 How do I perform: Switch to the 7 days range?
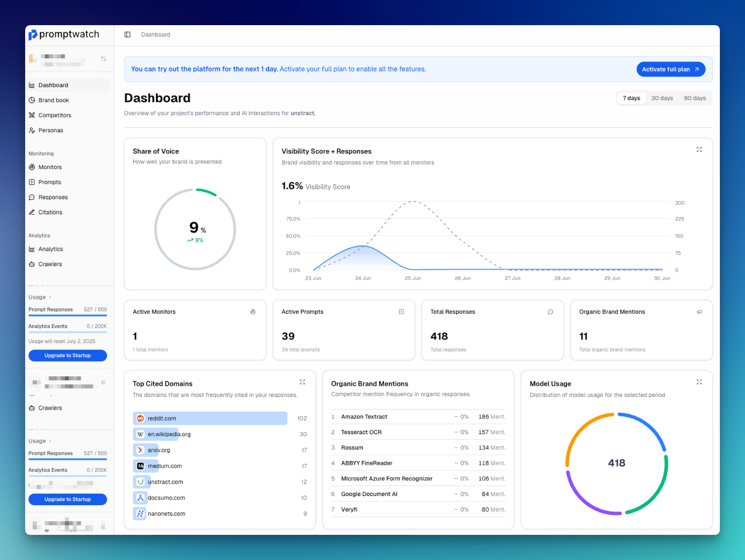[x=631, y=98]
